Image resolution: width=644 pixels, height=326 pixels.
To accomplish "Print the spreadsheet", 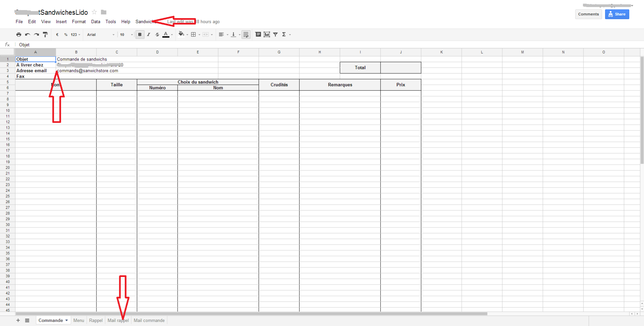I will pyautogui.click(x=18, y=34).
